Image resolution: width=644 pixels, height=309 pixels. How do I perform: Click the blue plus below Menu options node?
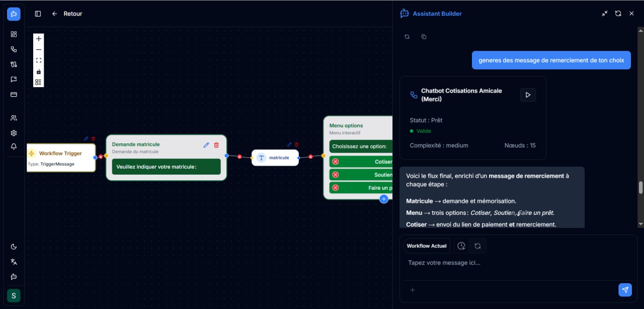pos(384,199)
